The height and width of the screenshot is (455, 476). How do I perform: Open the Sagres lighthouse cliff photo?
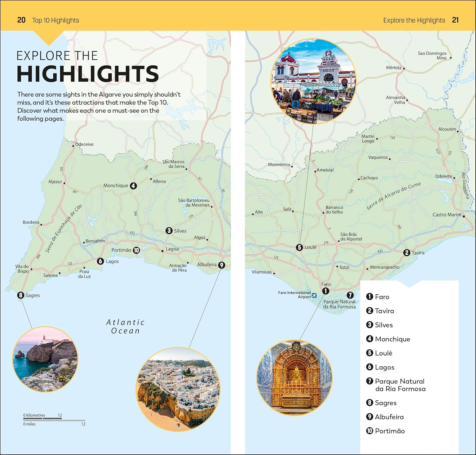tap(45, 359)
